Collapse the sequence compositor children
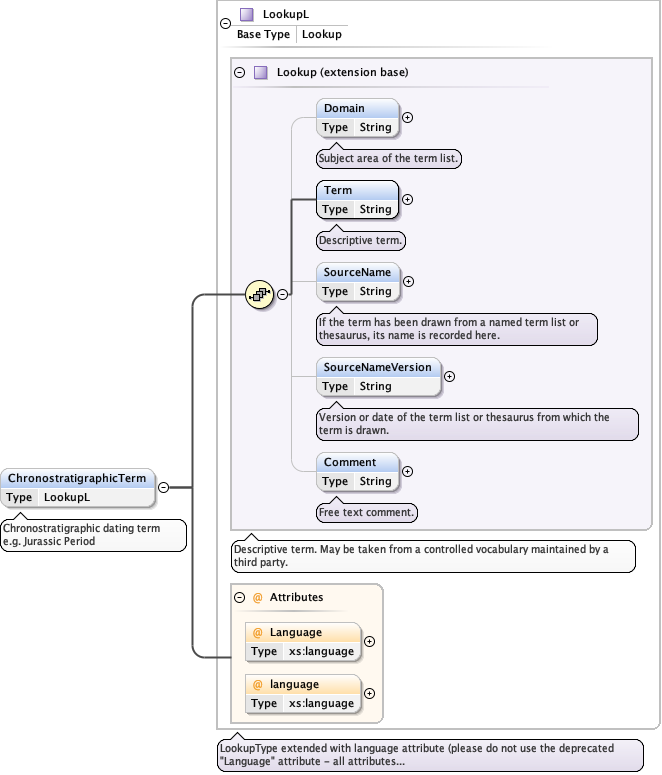662x775 pixels. [x=283, y=294]
